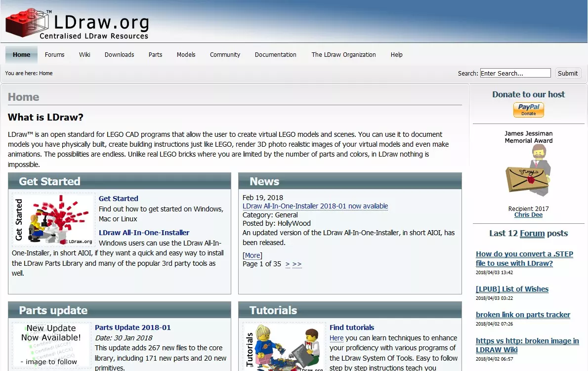
Task: Click the Parts Update 2018-01 heading link
Action: (132, 328)
